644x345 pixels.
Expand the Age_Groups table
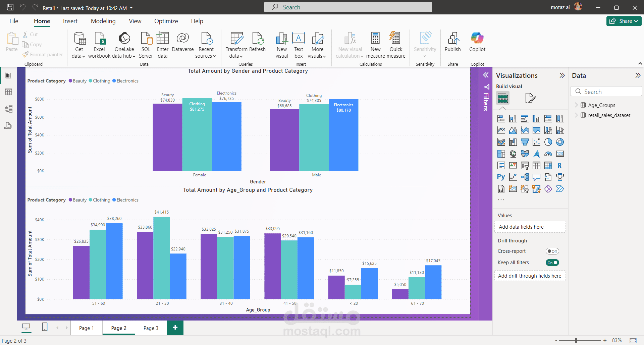point(576,105)
